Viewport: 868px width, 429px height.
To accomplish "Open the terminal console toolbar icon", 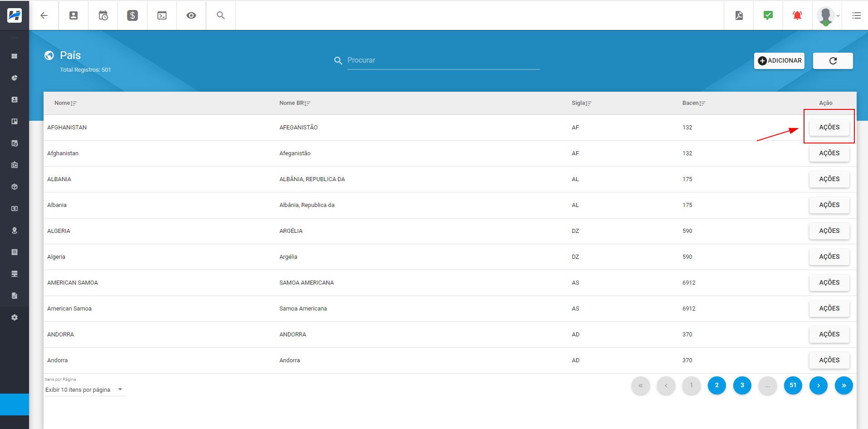I will pyautogui.click(x=162, y=15).
